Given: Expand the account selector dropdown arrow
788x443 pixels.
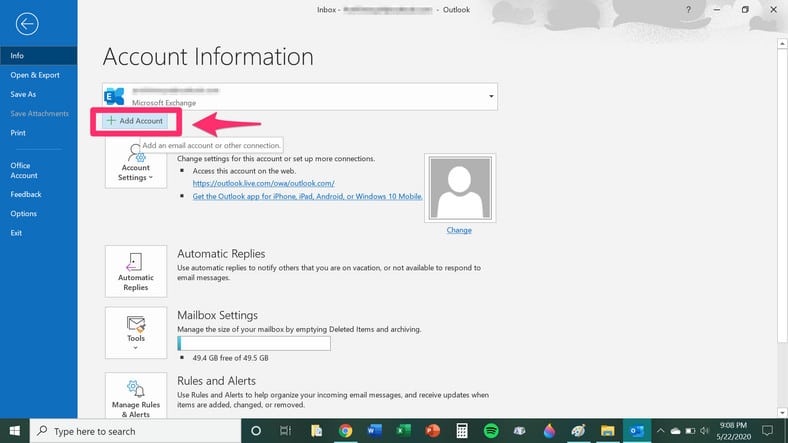Looking at the screenshot, I should pyautogui.click(x=491, y=96).
